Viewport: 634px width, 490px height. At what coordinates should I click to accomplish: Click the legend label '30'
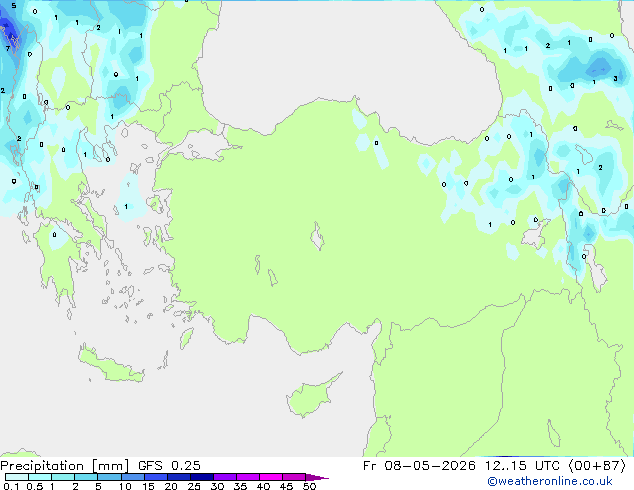pyautogui.click(x=217, y=486)
